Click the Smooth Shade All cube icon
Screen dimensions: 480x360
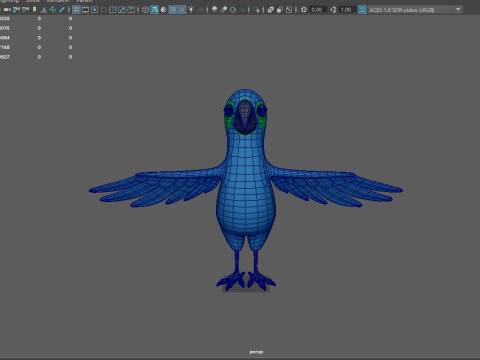coord(155,10)
